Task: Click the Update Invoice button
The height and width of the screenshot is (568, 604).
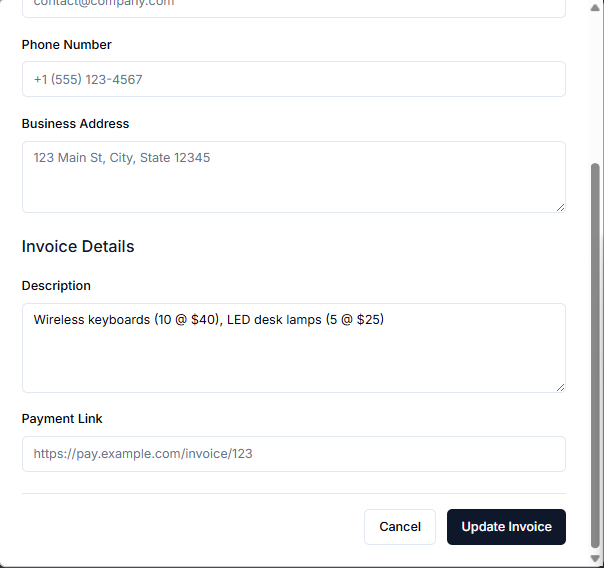Action: point(506,527)
